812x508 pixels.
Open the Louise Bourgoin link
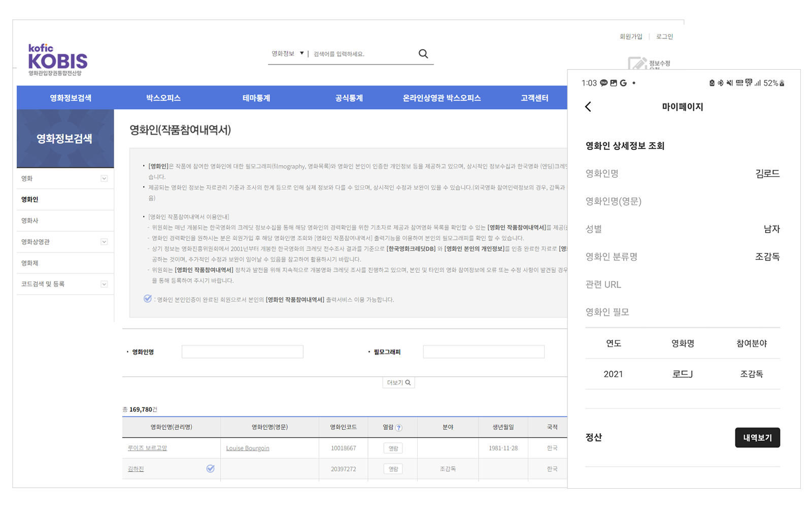[x=248, y=448]
